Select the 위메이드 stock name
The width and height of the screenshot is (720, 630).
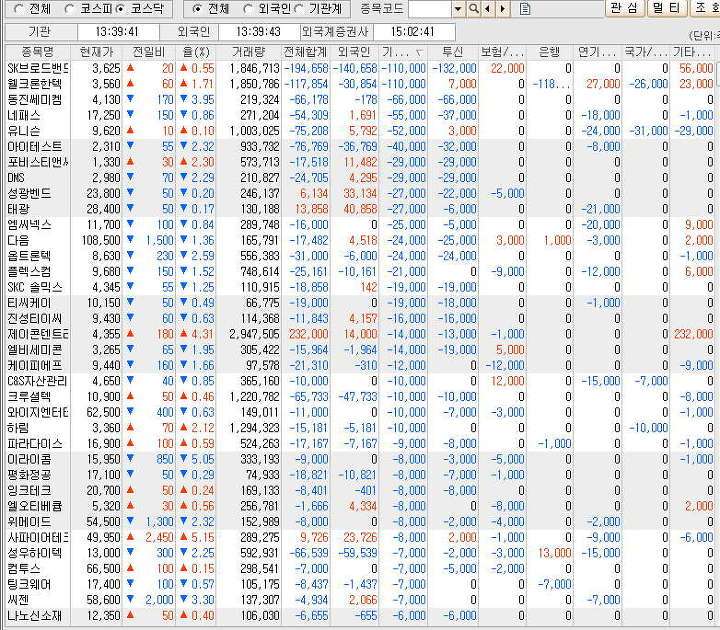pos(29,522)
